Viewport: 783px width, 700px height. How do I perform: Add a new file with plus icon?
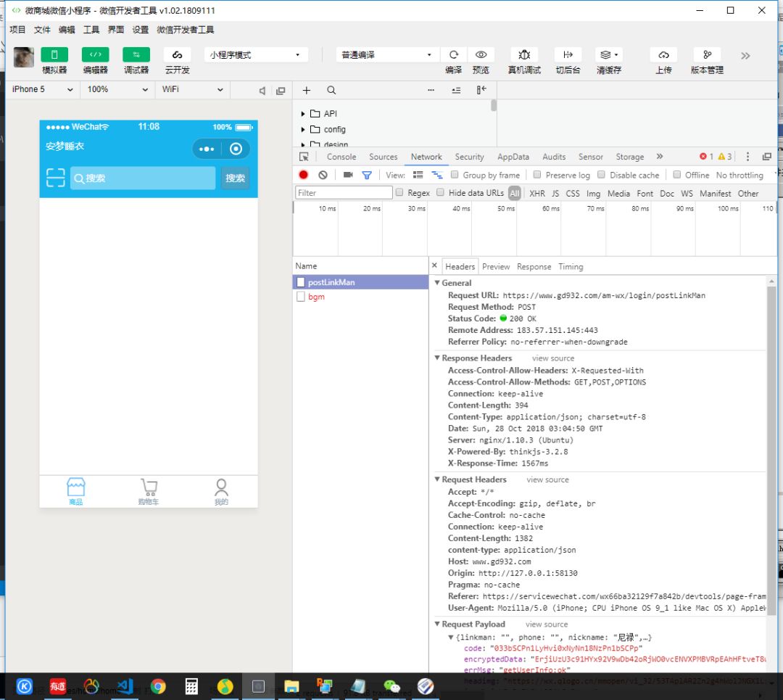click(x=307, y=90)
